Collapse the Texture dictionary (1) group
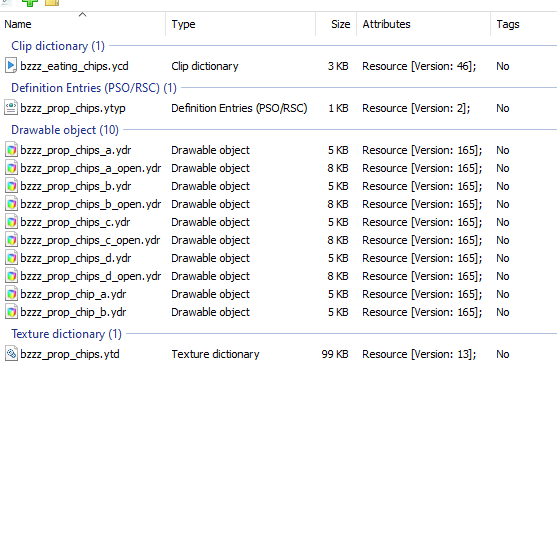 (x=66, y=334)
